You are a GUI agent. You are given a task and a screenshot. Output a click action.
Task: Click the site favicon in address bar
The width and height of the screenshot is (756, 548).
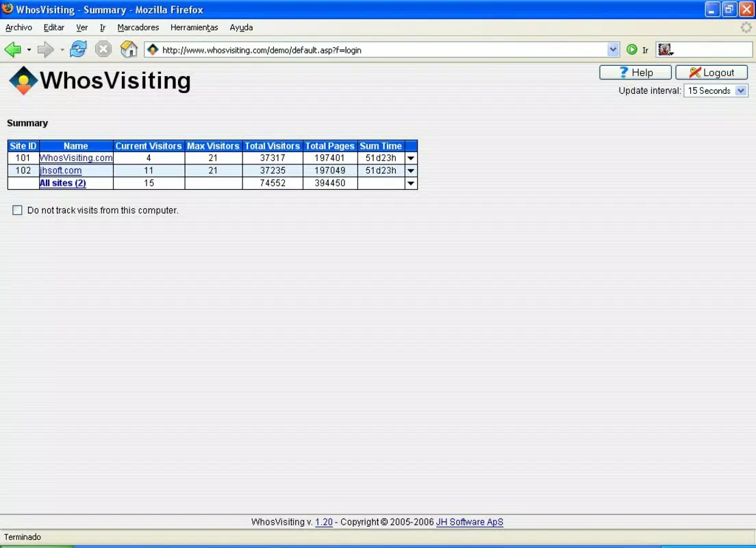click(x=153, y=49)
